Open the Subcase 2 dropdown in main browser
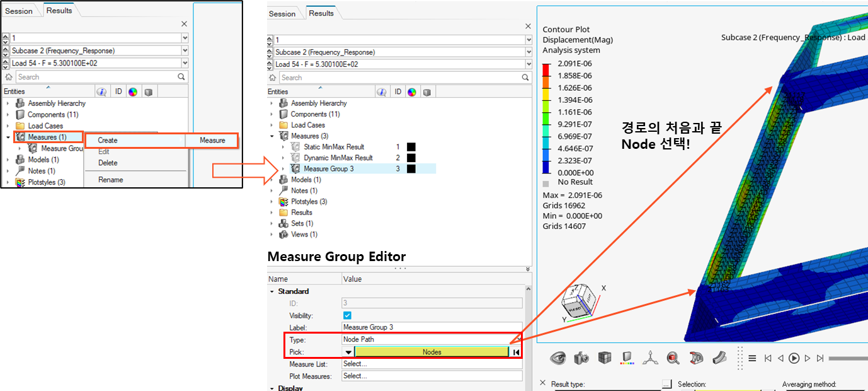Screen dimensions: 868x391 click(528, 52)
